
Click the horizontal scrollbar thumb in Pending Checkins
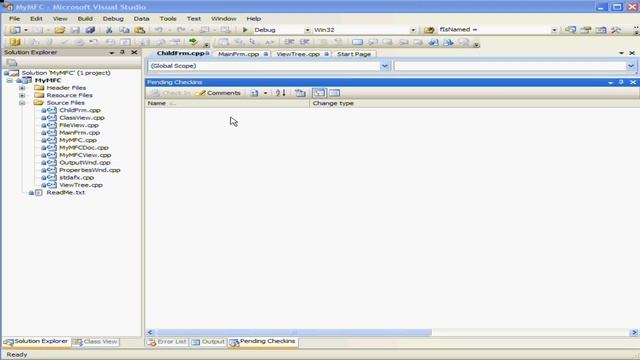click(x=294, y=333)
